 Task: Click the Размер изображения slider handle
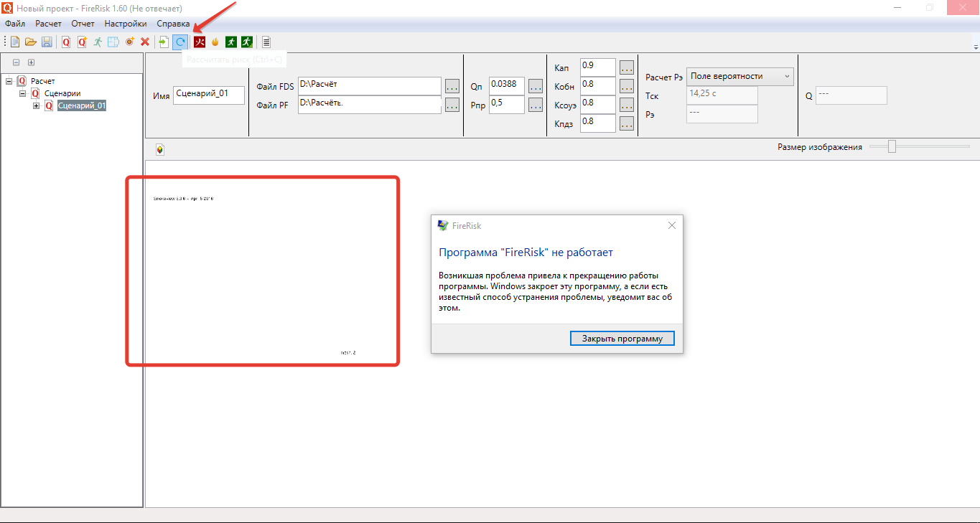[892, 146]
